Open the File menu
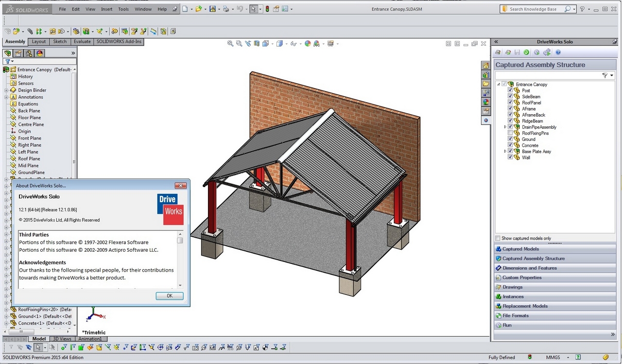This screenshot has height=364, width=622. [x=62, y=9]
